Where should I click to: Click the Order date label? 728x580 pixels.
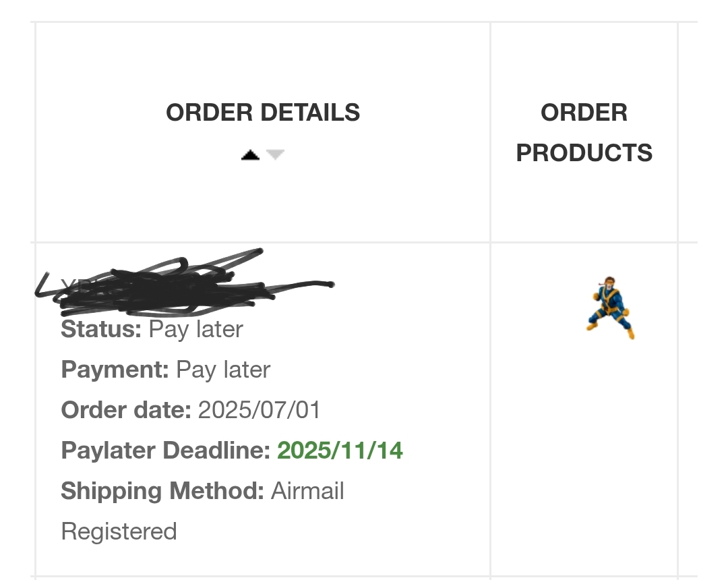pos(126,410)
